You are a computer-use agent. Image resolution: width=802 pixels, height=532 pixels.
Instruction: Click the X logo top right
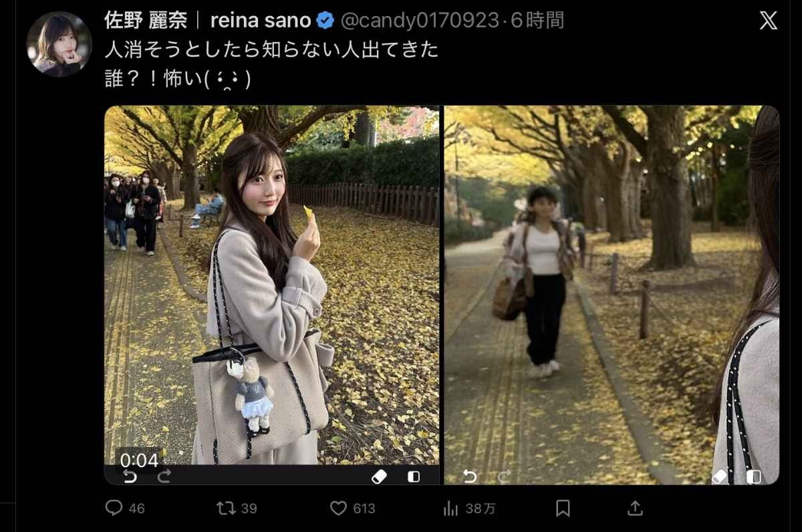coord(769,21)
